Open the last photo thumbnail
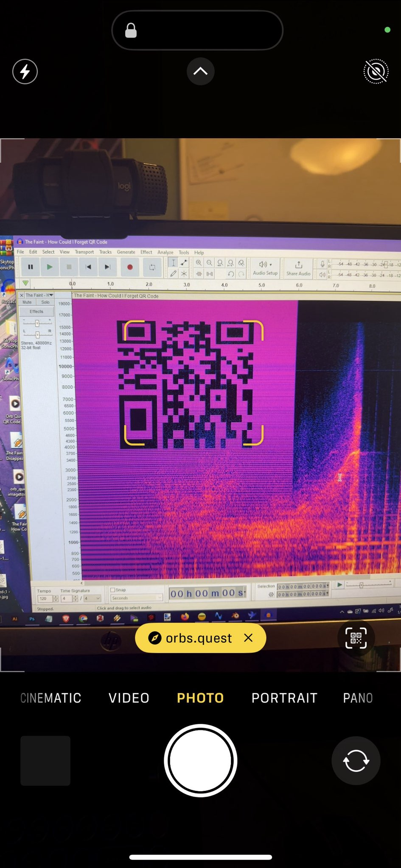This screenshot has height=868, width=401. pos(45,760)
